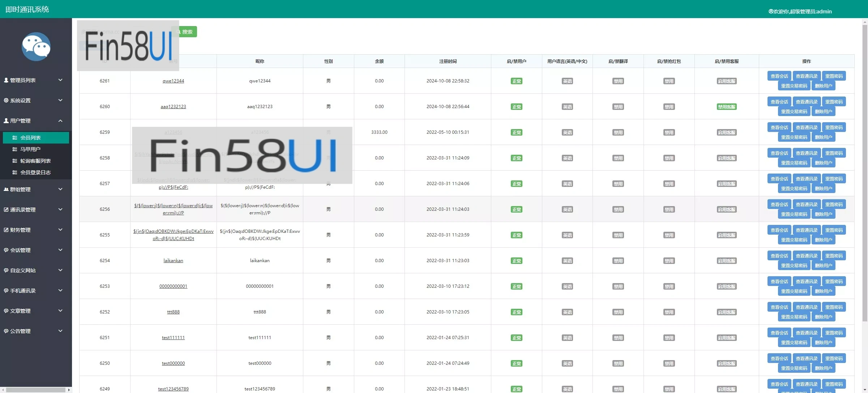Screen dimensions: 868x393
Task: Toggle 禁用客服 badge for user 6260
Action: (x=726, y=107)
